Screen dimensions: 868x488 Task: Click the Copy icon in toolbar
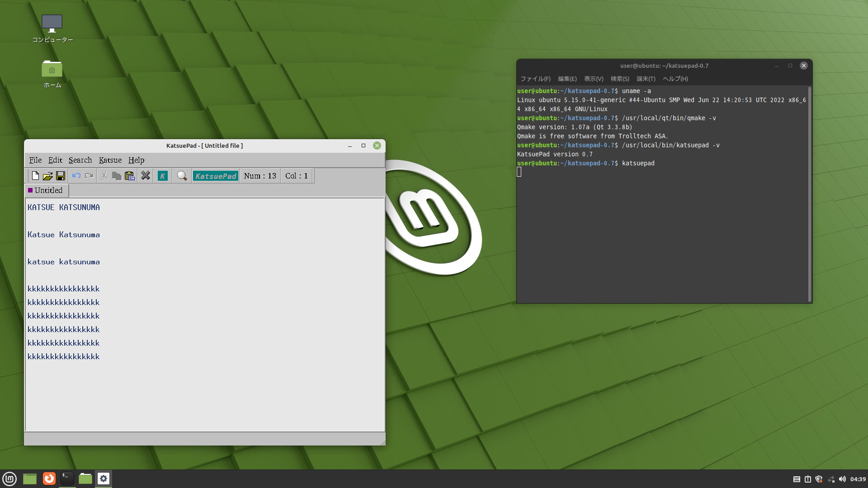(x=117, y=176)
